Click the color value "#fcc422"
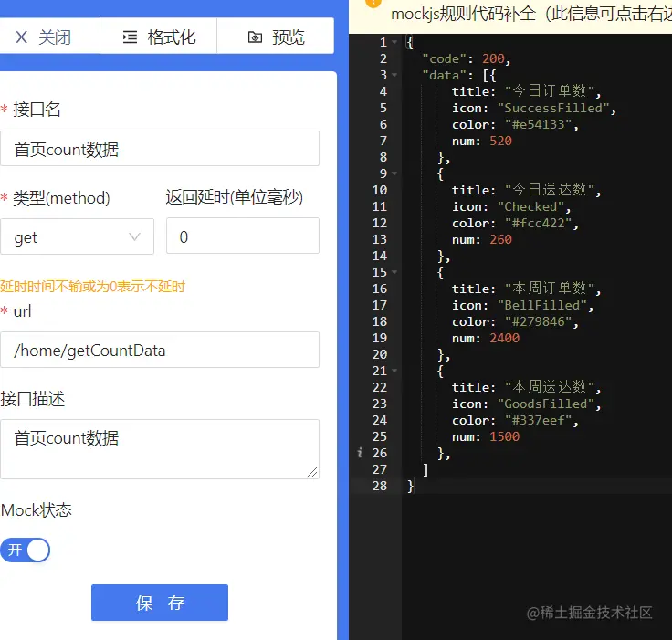This screenshot has width=672, height=640. click(539, 223)
